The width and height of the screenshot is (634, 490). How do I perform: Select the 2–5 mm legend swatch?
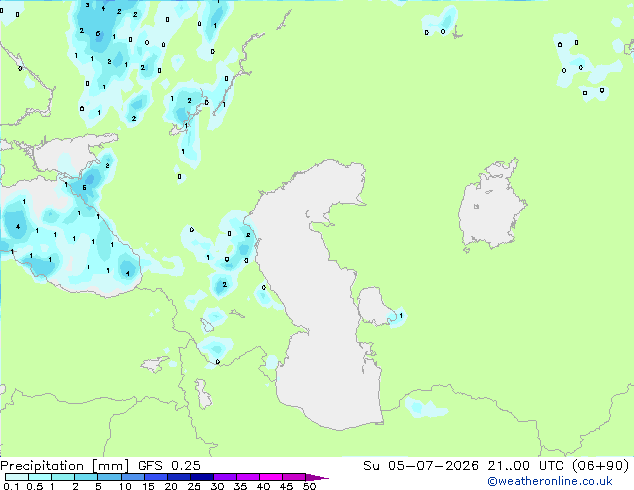(x=86, y=477)
